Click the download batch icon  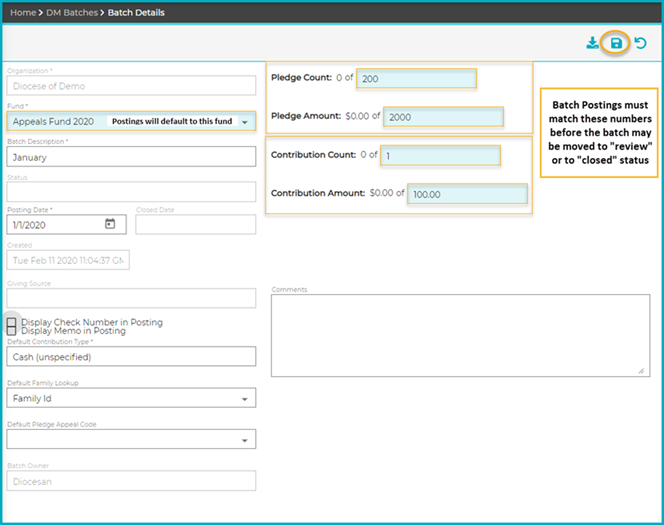592,43
